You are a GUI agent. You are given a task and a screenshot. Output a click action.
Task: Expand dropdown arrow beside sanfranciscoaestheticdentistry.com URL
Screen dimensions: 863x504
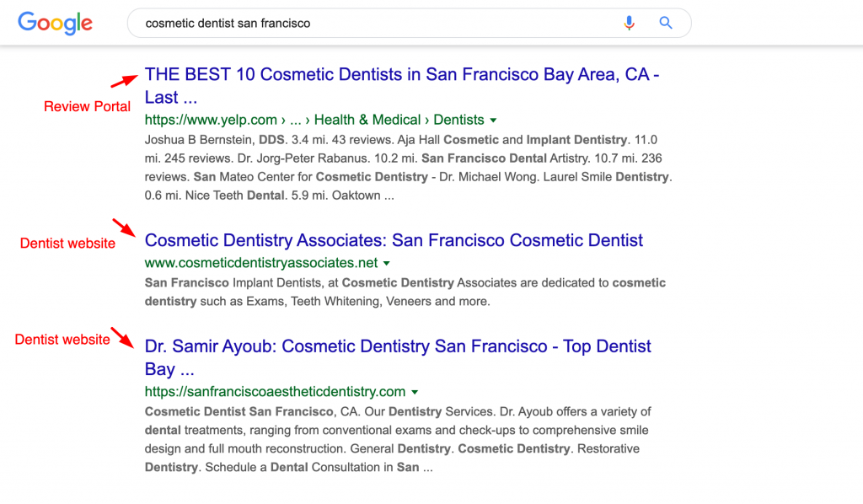pyautogui.click(x=415, y=392)
